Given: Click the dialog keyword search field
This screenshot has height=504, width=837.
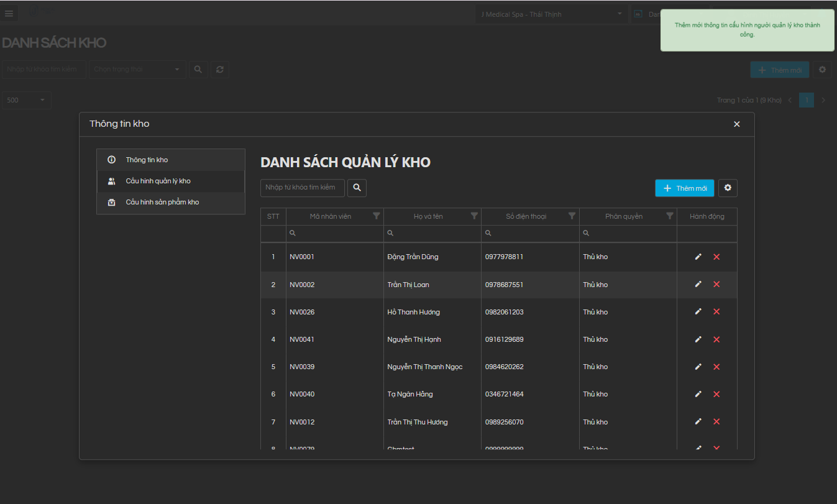Looking at the screenshot, I should tap(302, 188).
